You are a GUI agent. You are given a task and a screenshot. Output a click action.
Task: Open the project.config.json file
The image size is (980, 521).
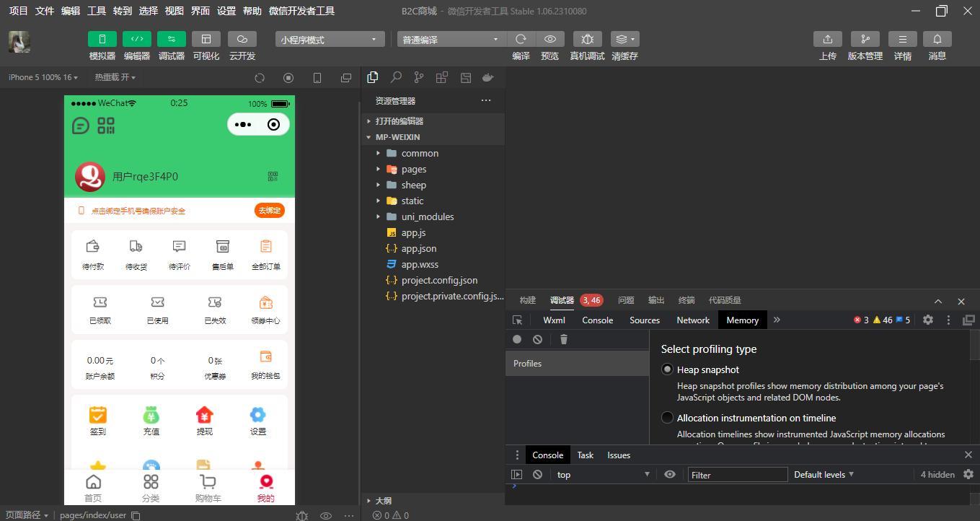(x=433, y=280)
